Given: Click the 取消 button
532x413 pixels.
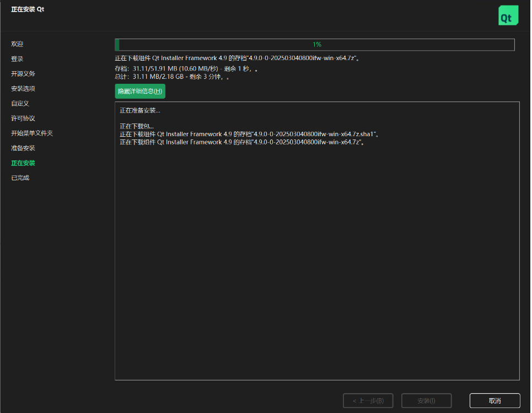Looking at the screenshot, I should (x=495, y=401).
